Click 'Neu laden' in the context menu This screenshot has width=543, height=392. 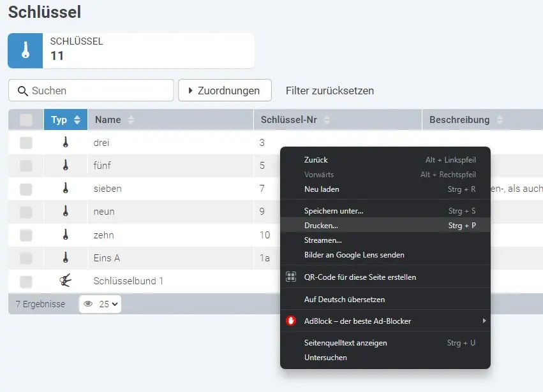pos(323,189)
